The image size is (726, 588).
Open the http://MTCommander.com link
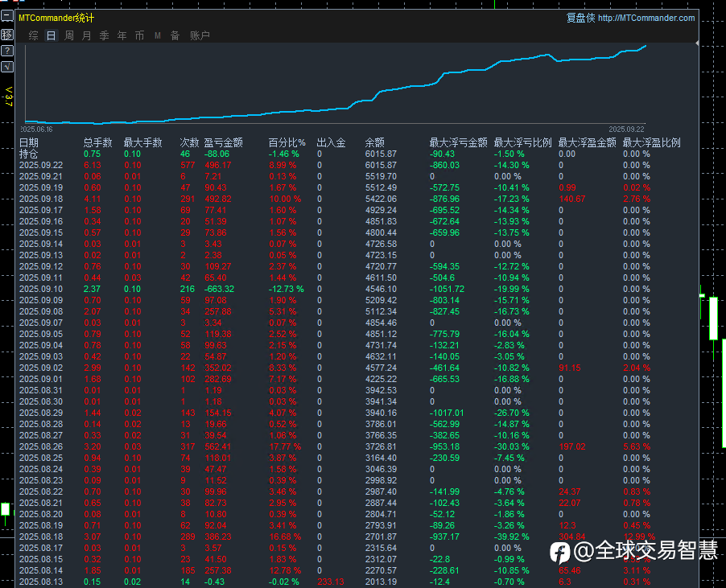click(x=646, y=18)
